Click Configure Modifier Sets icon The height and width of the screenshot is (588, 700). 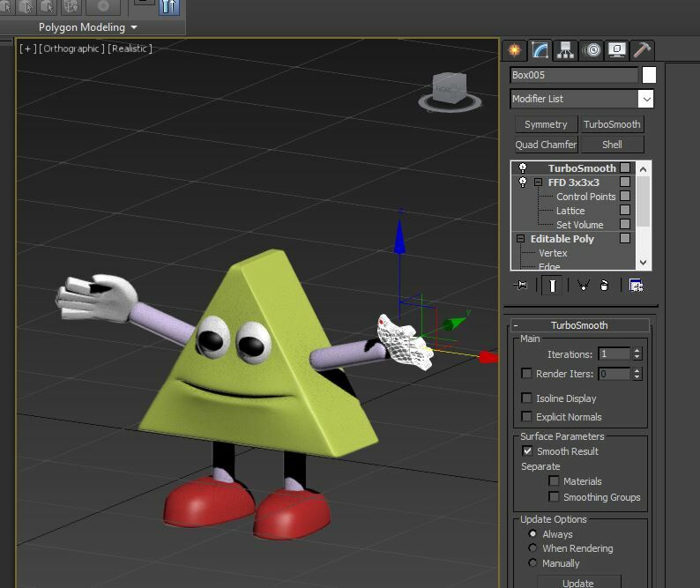[x=636, y=285]
